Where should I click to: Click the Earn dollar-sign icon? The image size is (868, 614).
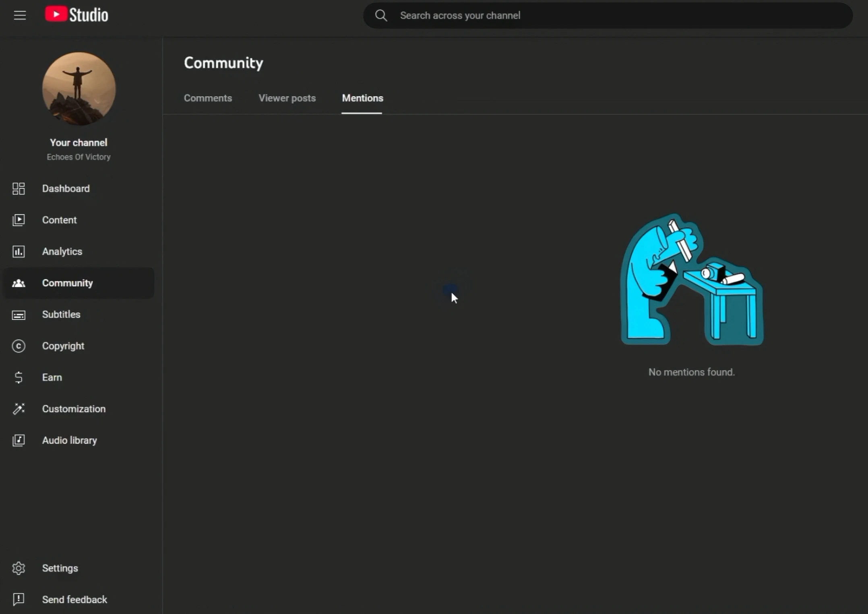[19, 377]
